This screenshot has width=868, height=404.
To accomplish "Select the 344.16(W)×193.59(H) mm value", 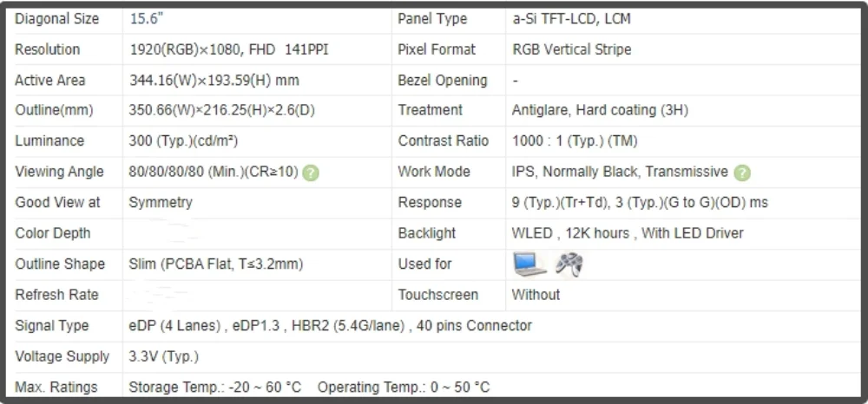I will (214, 80).
